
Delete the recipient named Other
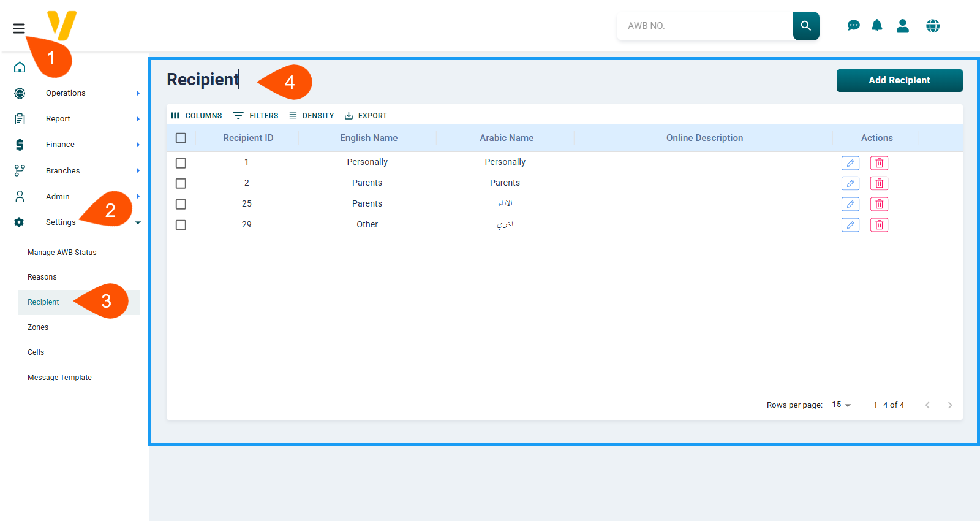(x=879, y=225)
